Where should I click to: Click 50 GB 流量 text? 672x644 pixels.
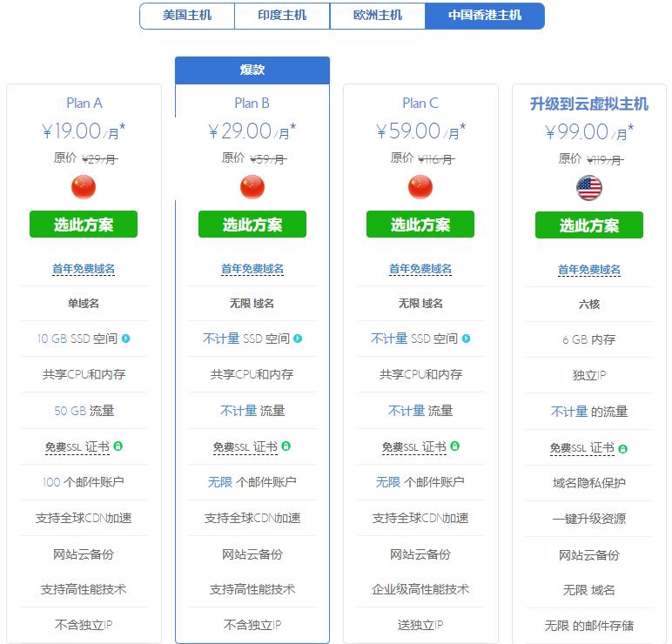(x=84, y=411)
